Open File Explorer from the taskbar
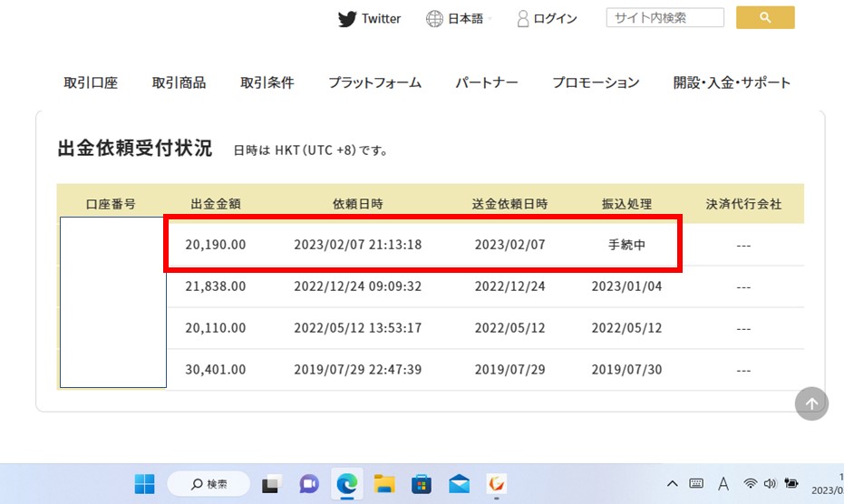844x504 pixels. [x=384, y=484]
